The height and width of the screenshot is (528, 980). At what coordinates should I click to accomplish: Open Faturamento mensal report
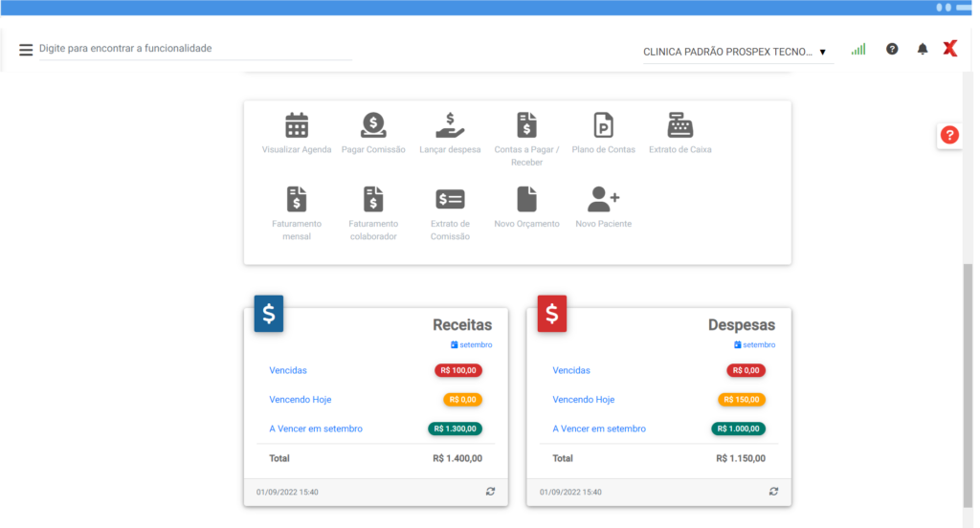coord(297,199)
